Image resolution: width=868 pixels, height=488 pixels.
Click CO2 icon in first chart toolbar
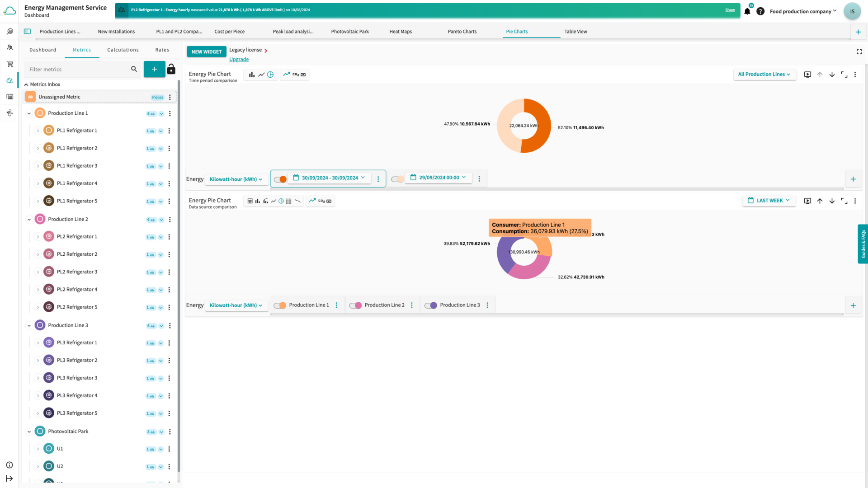pos(296,75)
